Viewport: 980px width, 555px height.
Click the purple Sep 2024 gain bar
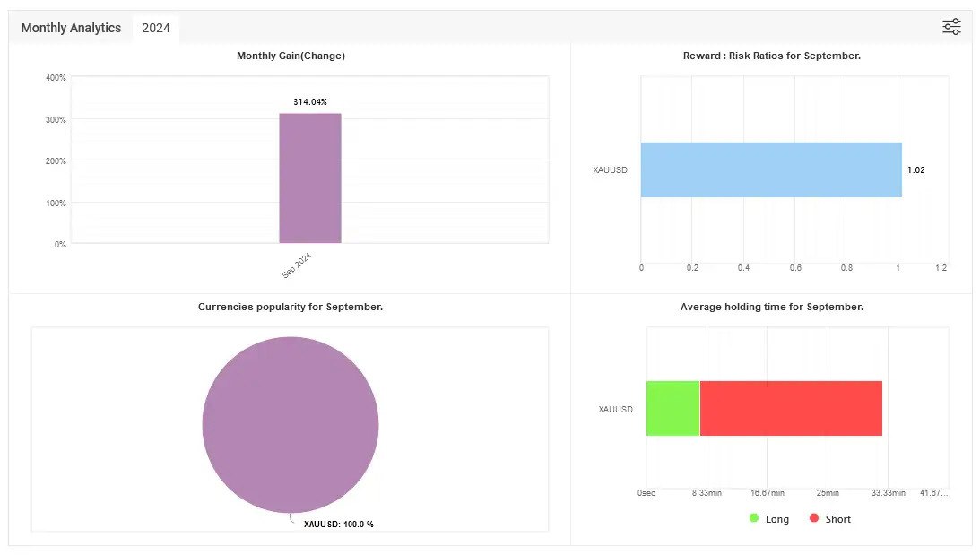309,178
